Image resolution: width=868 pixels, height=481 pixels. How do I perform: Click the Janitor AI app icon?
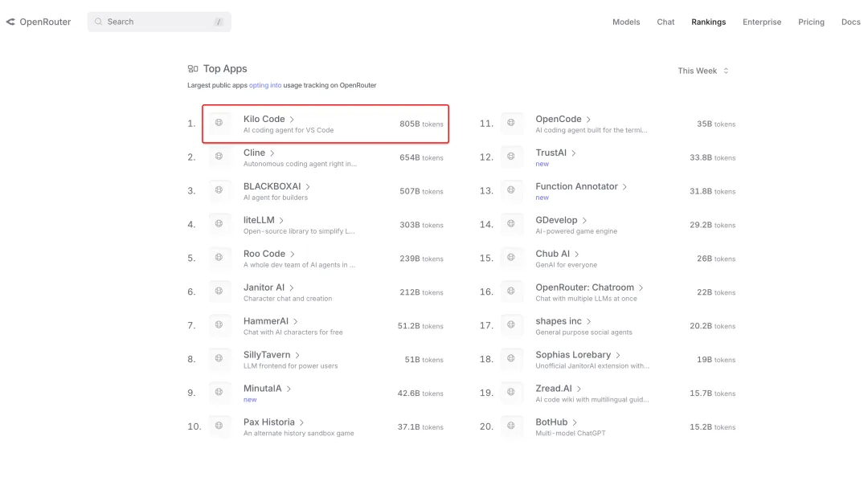(219, 291)
